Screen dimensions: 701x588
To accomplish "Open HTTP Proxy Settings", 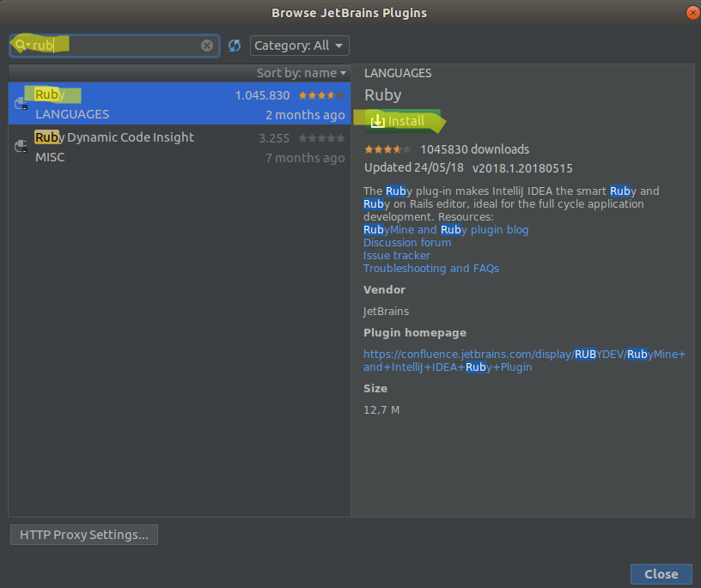I will click(x=84, y=535).
